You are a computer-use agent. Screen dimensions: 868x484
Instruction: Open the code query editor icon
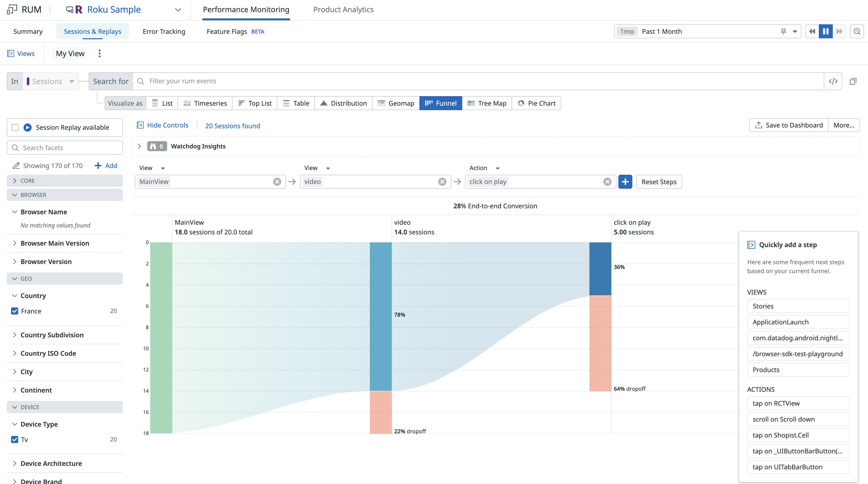(833, 81)
